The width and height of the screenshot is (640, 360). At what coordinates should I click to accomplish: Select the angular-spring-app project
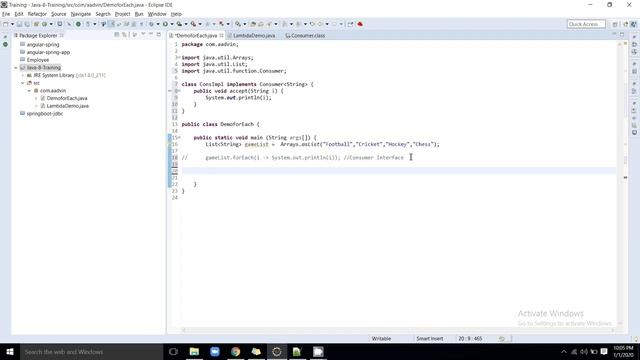[48, 52]
